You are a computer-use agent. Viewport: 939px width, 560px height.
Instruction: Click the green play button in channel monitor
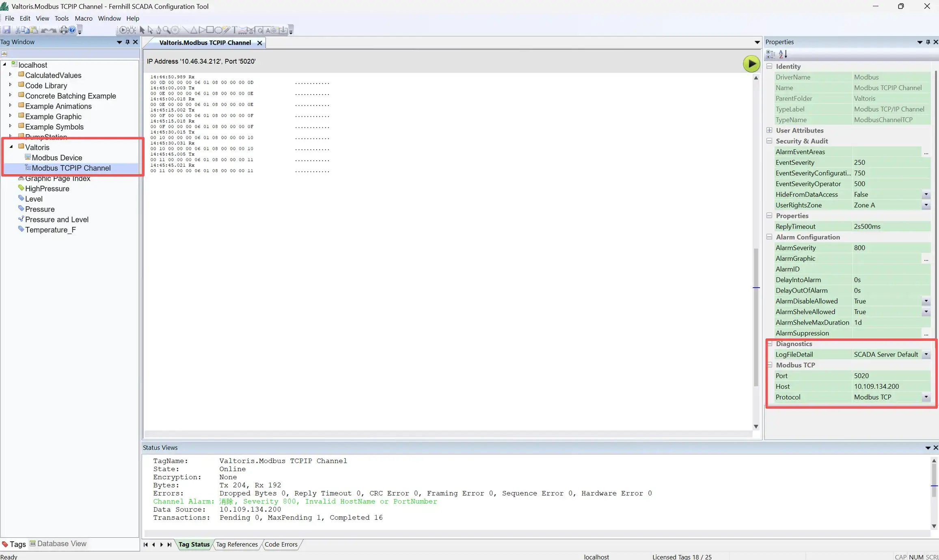751,64
